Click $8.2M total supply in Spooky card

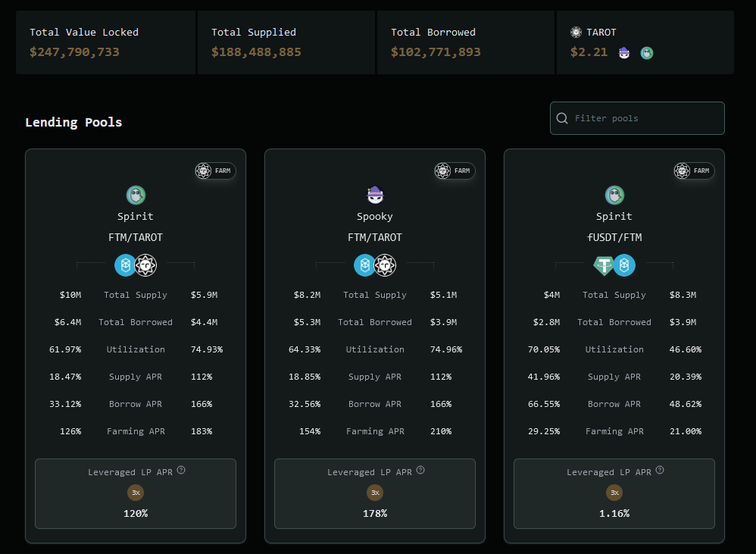pos(307,295)
